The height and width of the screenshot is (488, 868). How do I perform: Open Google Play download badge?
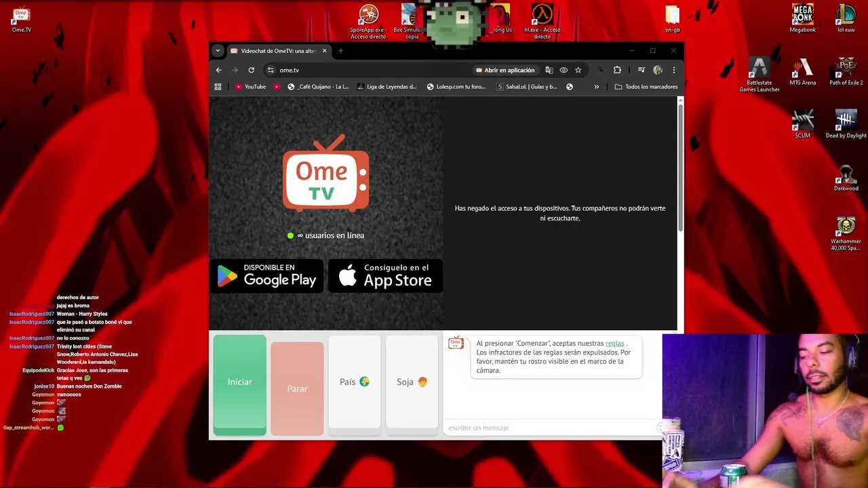267,276
